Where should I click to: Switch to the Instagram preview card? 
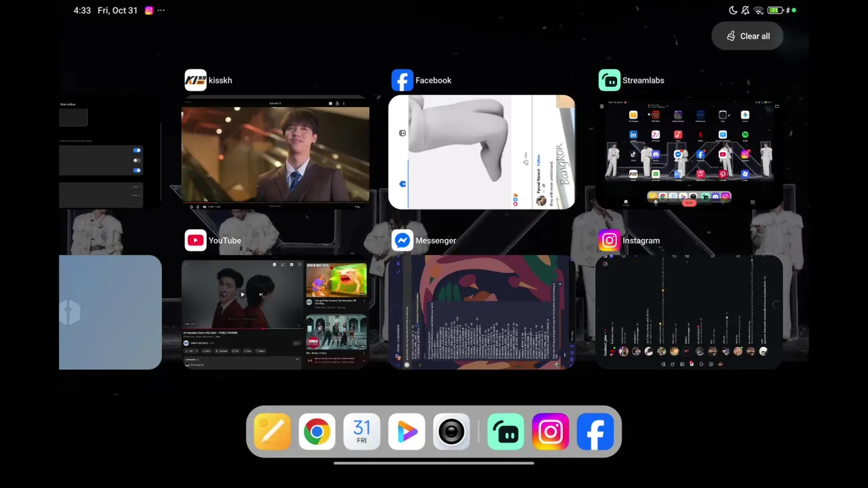[x=689, y=312]
